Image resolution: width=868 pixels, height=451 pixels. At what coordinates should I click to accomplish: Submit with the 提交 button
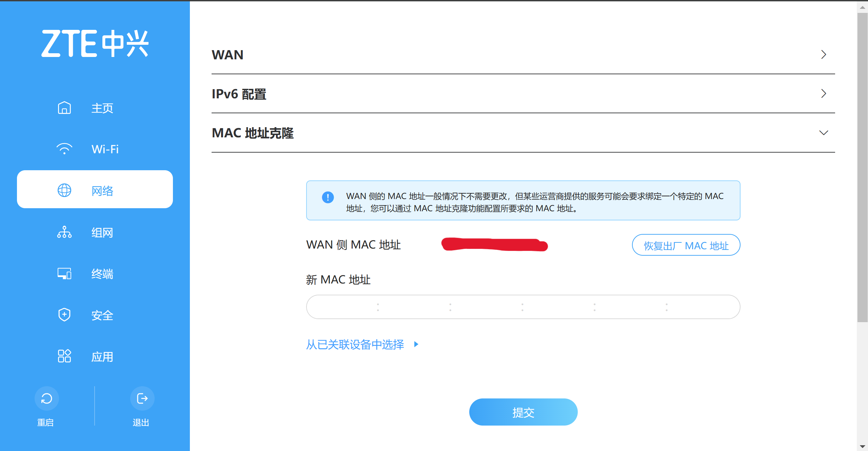pos(523,412)
